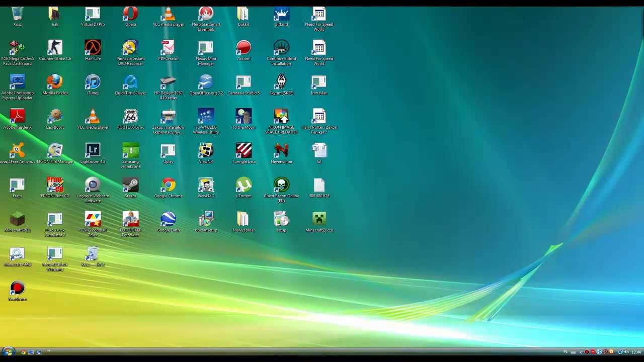Launch the BitLord shortcut
Screen dimensions: 644x362
pos(281,17)
